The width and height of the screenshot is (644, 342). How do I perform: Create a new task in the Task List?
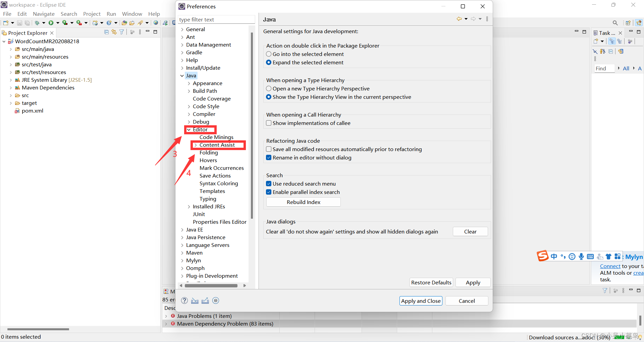pyautogui.click(x=596, y=42)
